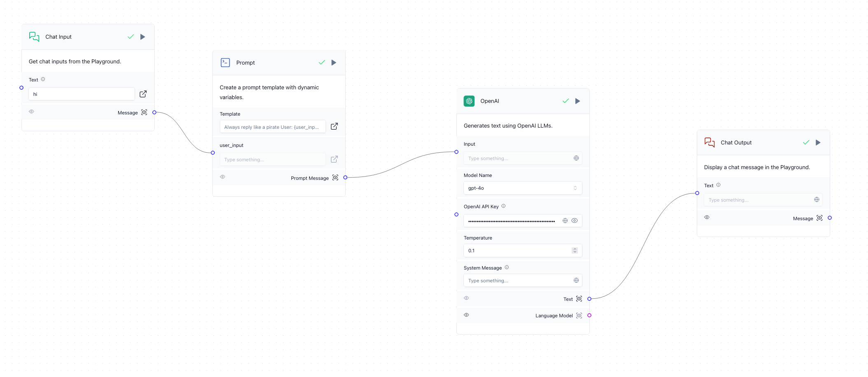868x377 pixels.
Task: Click the Language Model output connector handle
Action: click(x=589, y=316)
